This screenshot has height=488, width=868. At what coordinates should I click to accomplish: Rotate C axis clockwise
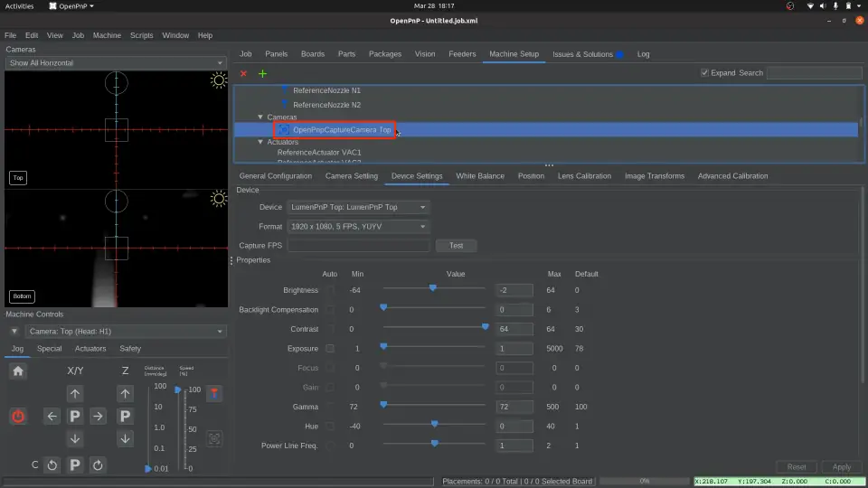click(x=98, y=465)
